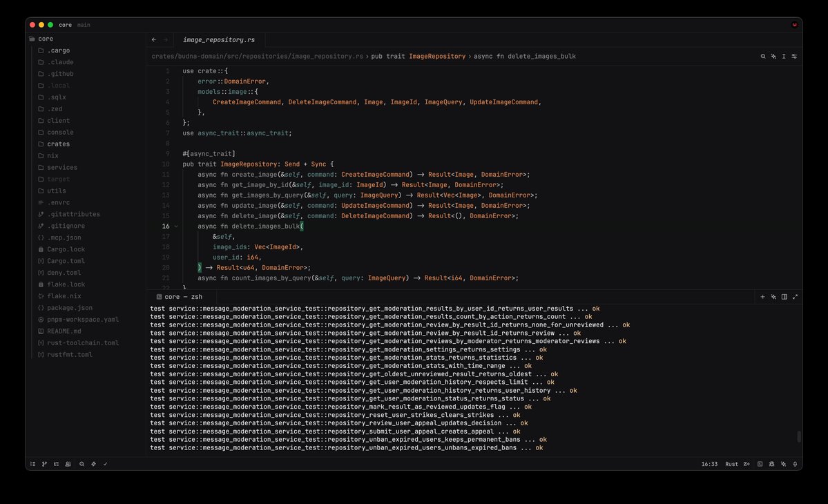Open the debugger panel bug icon

tap(771, 464)
